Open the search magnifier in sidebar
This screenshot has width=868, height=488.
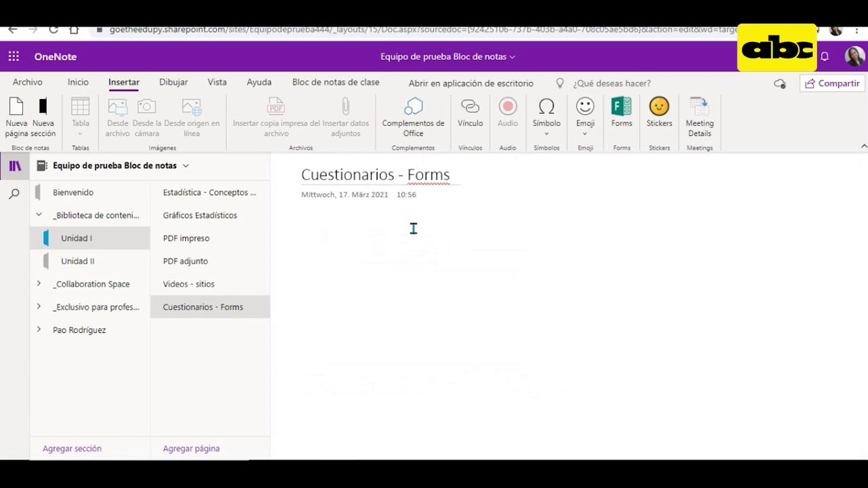[14, 195]
